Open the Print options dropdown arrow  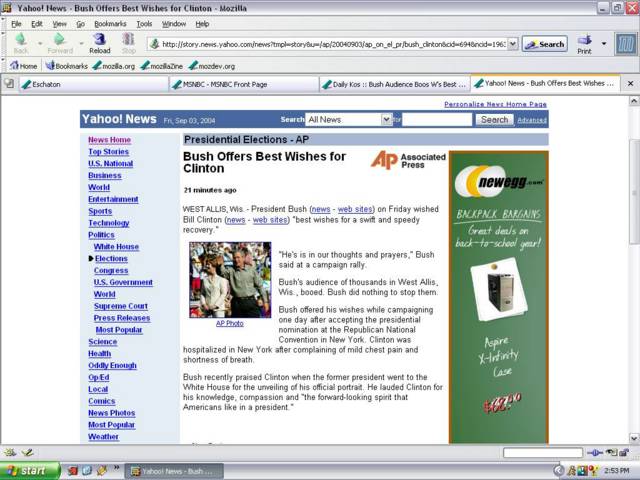(x=604, y=43)
